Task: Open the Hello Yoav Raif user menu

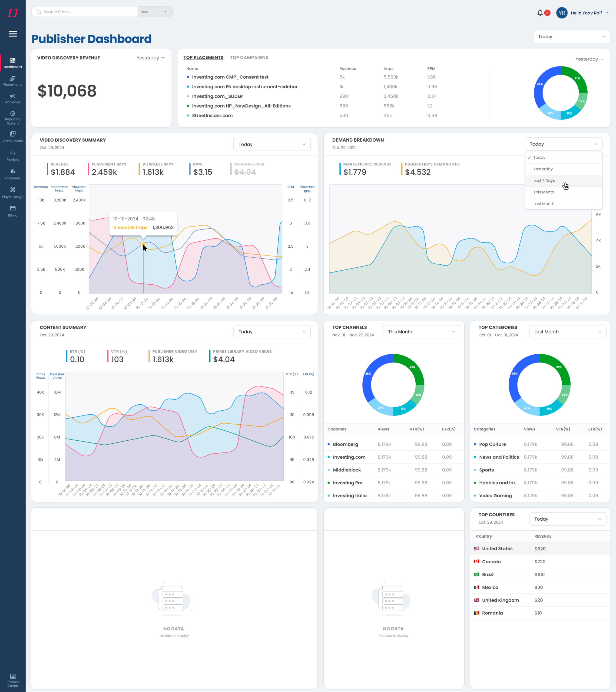Action: (586, 13)
